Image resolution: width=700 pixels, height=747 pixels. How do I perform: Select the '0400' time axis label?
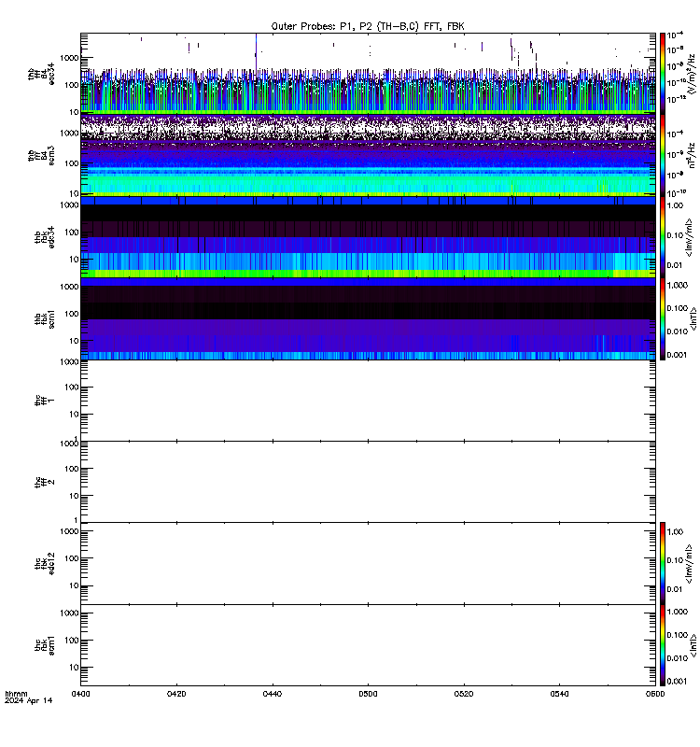coord(80,694)
